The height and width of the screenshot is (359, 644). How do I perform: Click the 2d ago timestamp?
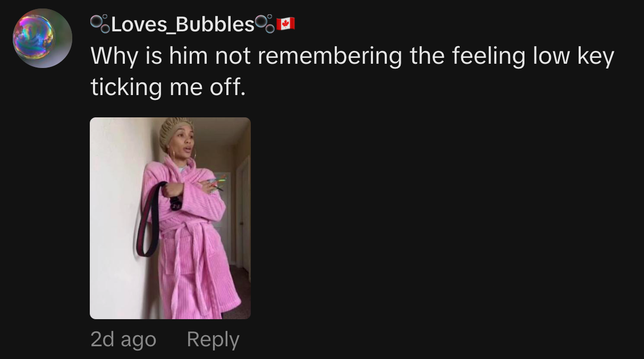(x=123, y=339)
